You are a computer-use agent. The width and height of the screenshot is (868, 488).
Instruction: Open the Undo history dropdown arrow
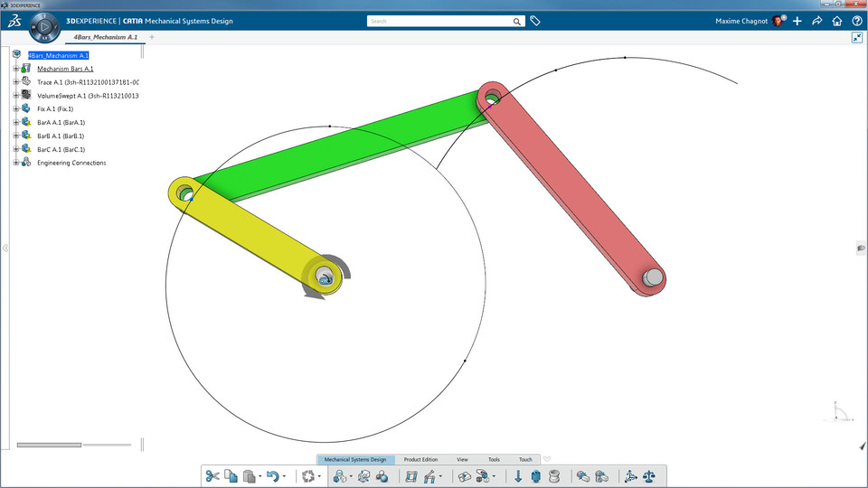pos(284,476)
